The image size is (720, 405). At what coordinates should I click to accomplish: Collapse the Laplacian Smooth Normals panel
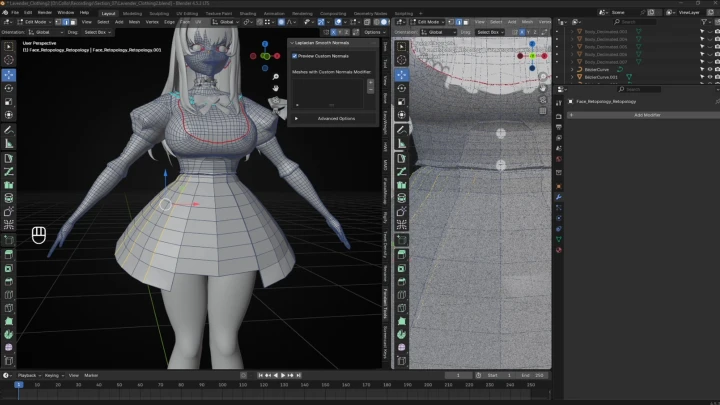click(x=292, y=43)
